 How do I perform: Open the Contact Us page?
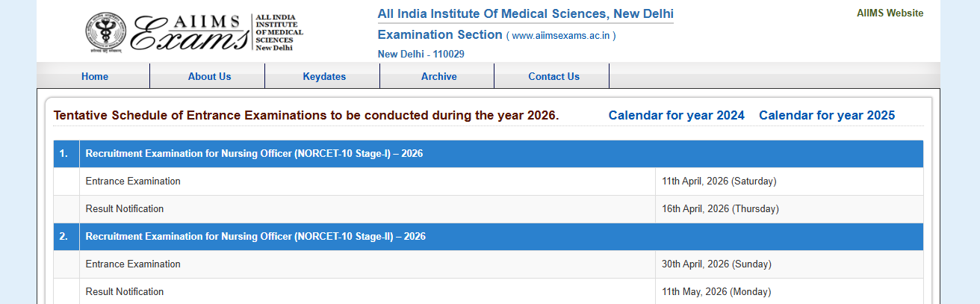(553, 76)
